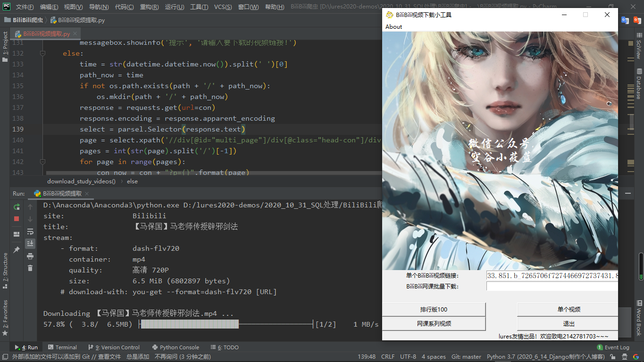Click the 退出 button
The image size is (644, 362).
click(x=568, y=323)
